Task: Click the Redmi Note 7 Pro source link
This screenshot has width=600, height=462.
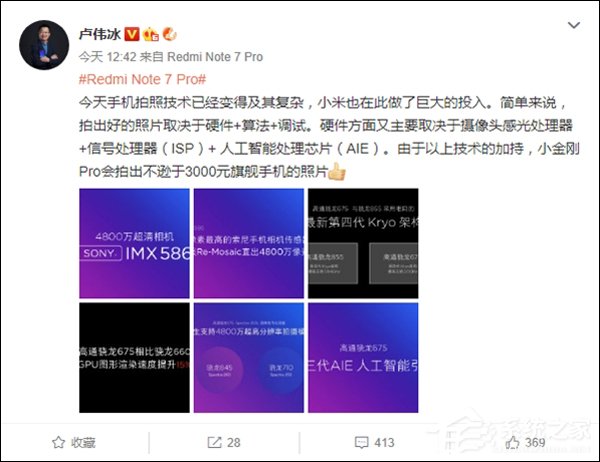Action: (215, 57)
